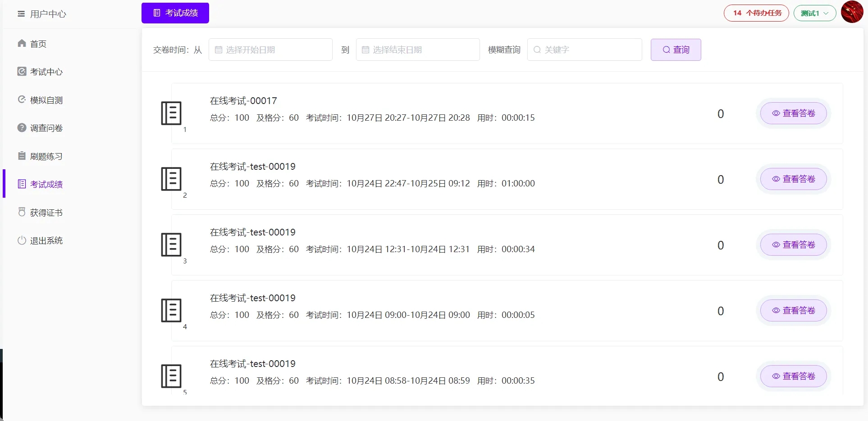Collapse sidebar via hamburger menu icon
This screenshot has width=868, height=421.
[x=21, y=14]
